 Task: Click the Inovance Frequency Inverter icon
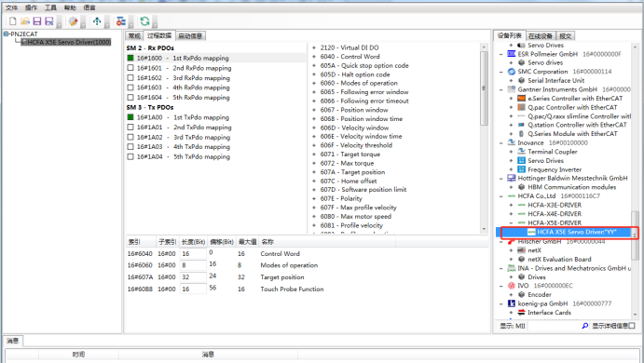[x=521, y=169]
